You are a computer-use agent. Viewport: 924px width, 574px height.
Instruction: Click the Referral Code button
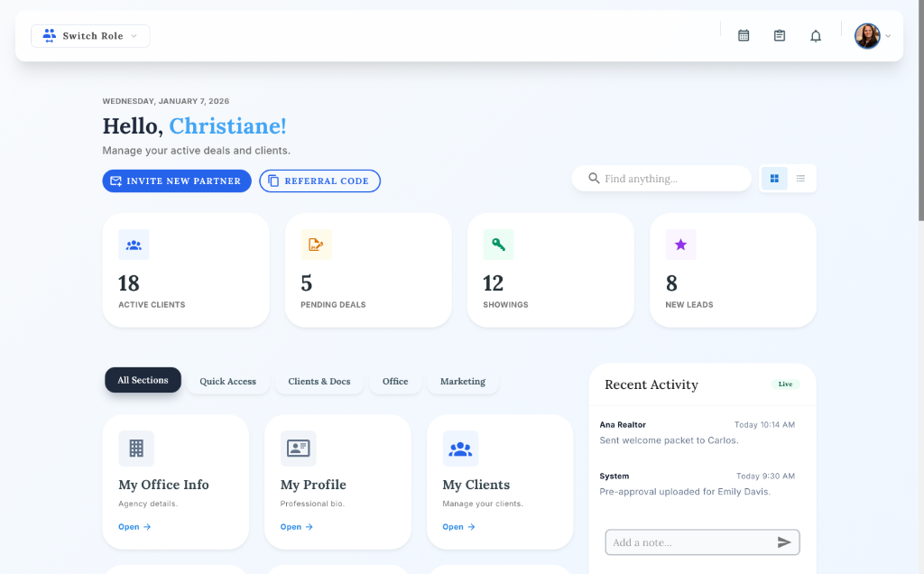319,181
